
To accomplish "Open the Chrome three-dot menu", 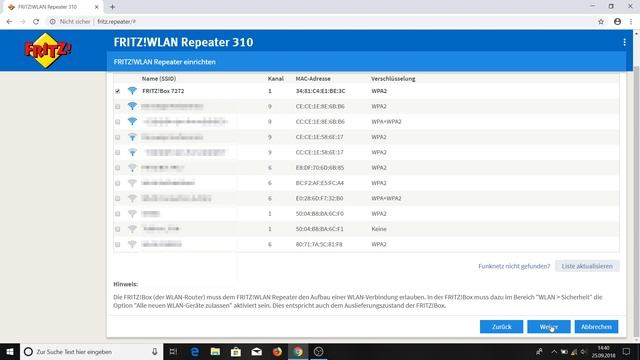I will pyautogui.click(x=631, y=22).
